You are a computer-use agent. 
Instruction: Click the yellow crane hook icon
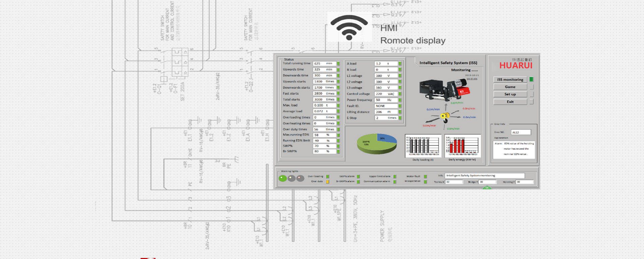(445, 116)
